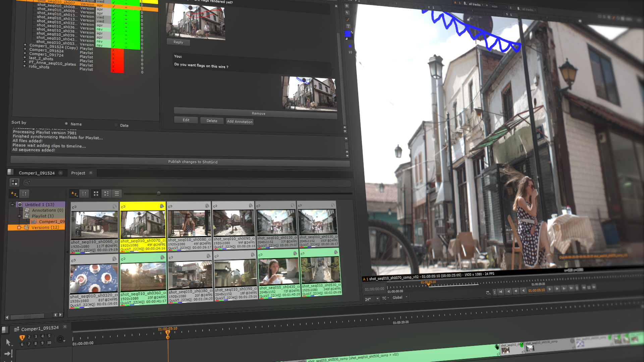Select the Name sort radio button
This screenshot has height=362, width=644.
click(x=66, y=124)
